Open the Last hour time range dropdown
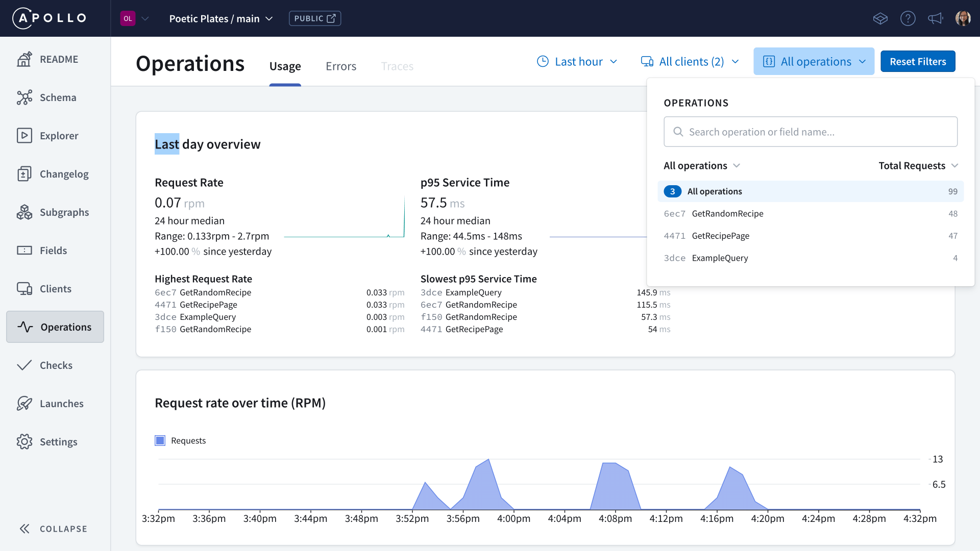Viewport: 980px width, 551px height. [577, 61]
